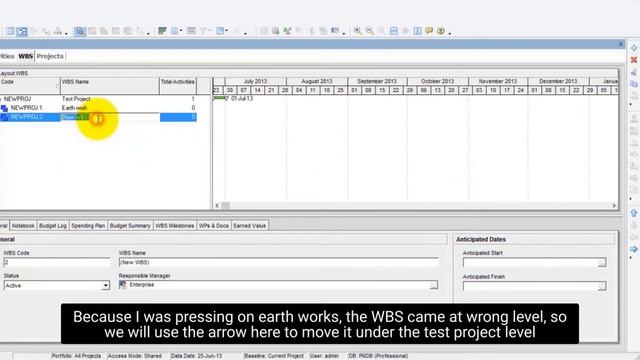Image resolution: width=640 pixels, height=360 pixels.
Task: Click the table font and row icon in the toolbar
Action: click(191, 31)
